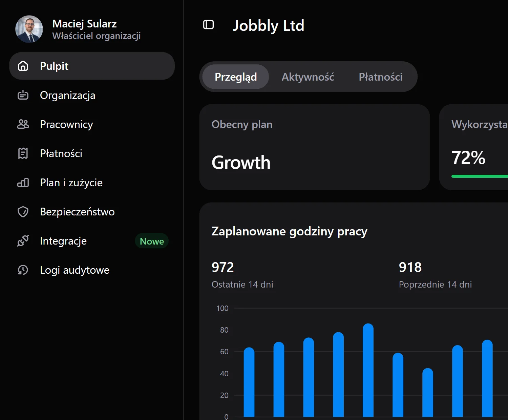Click the green usage progress bar

pyautogui.click(x=480, y=176)
